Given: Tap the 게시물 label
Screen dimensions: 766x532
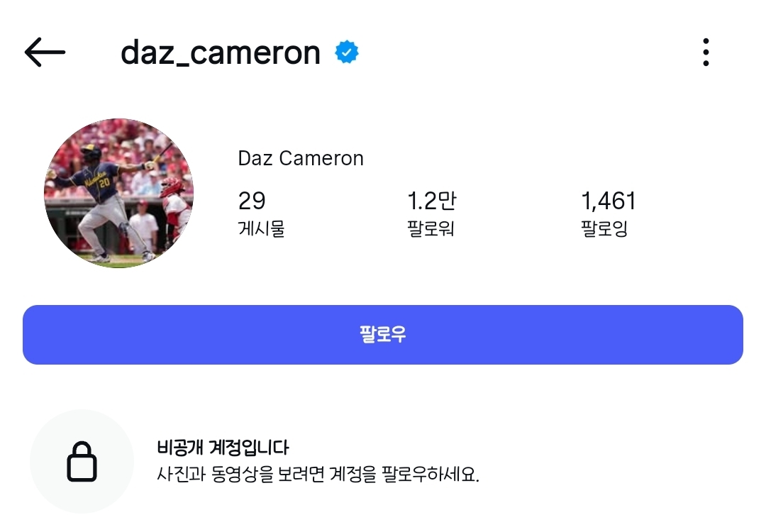Looking at the screenshot, I should coord(261,228).
